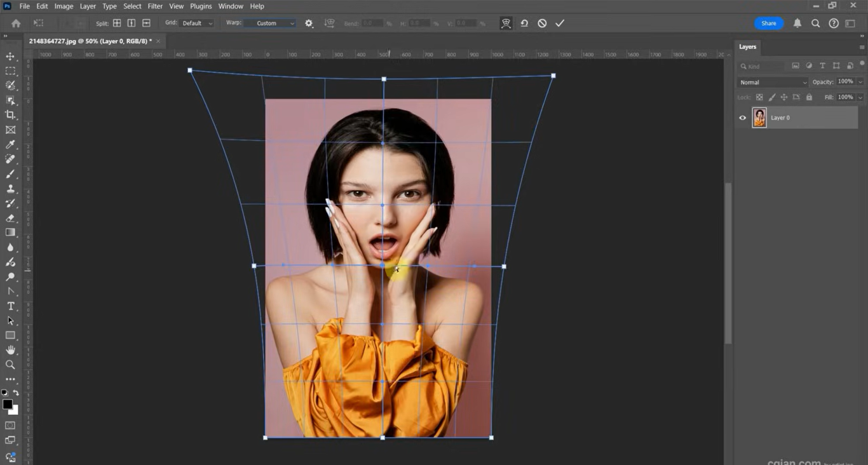Commit the warp transform with checkmark

(x=560, y=23)
